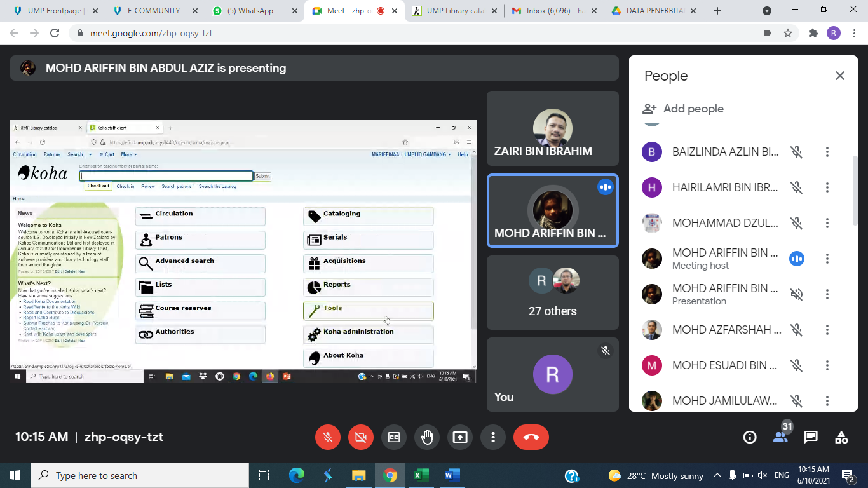Open meeting details info icon
Viewport: 868px width, 488px height.
point(750,437)
